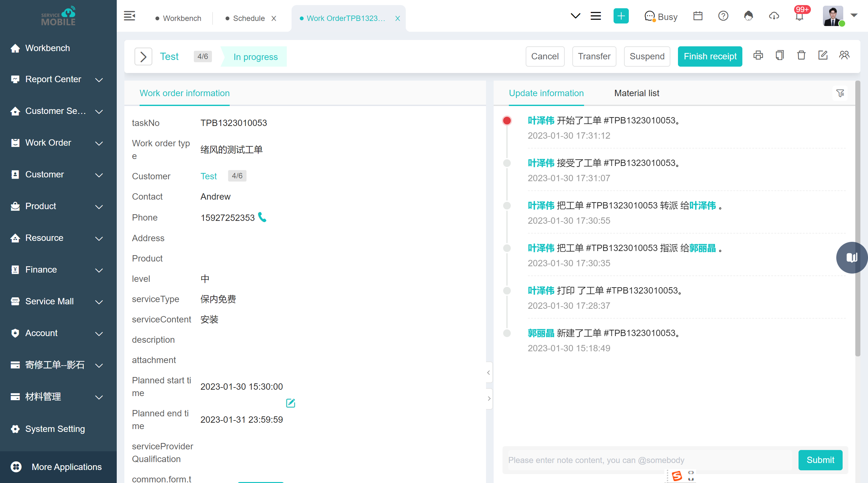Collapse the sidebar menu toggle icon
Image resolution: width=868 pixels, height=483 pixels.
(129, 16)
